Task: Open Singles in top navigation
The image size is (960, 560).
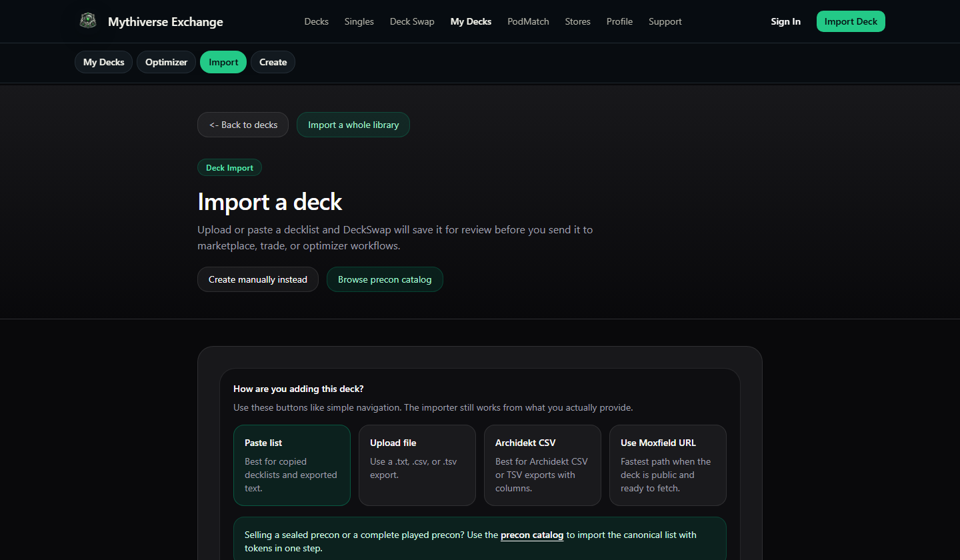Action: (x=359, y=21)
